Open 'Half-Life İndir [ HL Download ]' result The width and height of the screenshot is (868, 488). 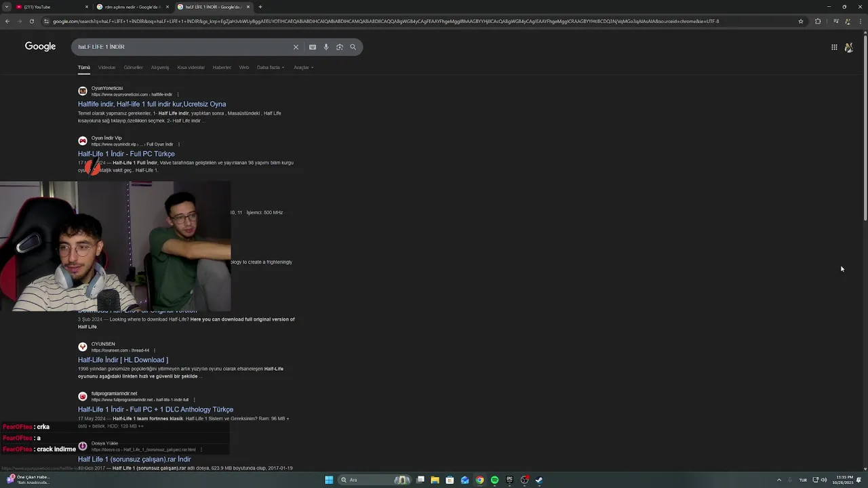123,360
